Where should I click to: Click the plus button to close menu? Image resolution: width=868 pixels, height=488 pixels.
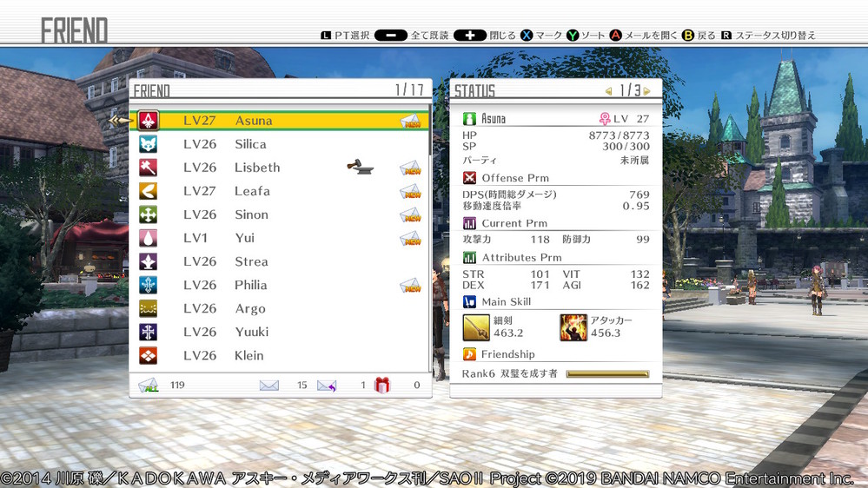(469, 36)
